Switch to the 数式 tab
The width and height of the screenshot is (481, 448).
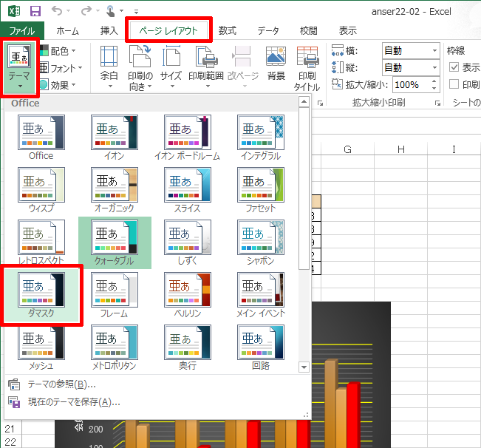228,31
